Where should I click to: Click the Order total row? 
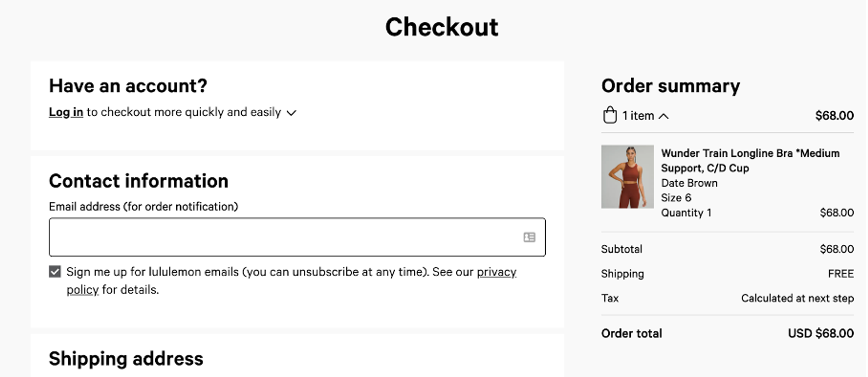click(x=632, y=333)
